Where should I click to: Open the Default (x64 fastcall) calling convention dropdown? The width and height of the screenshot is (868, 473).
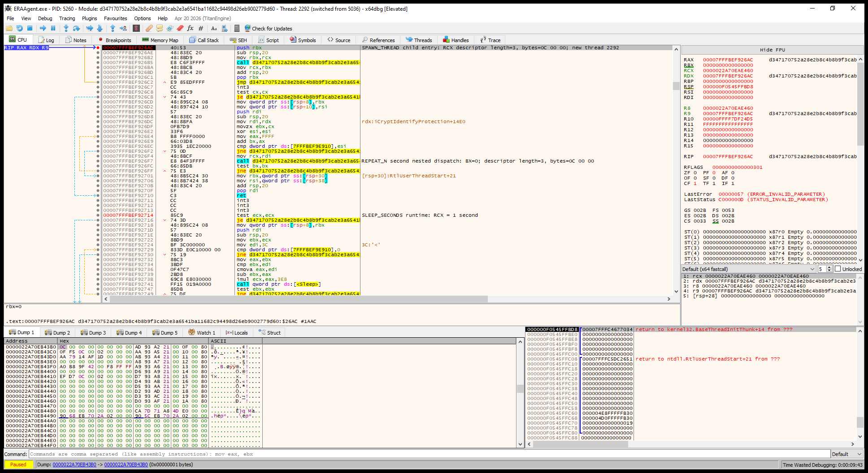coord(748,269)
